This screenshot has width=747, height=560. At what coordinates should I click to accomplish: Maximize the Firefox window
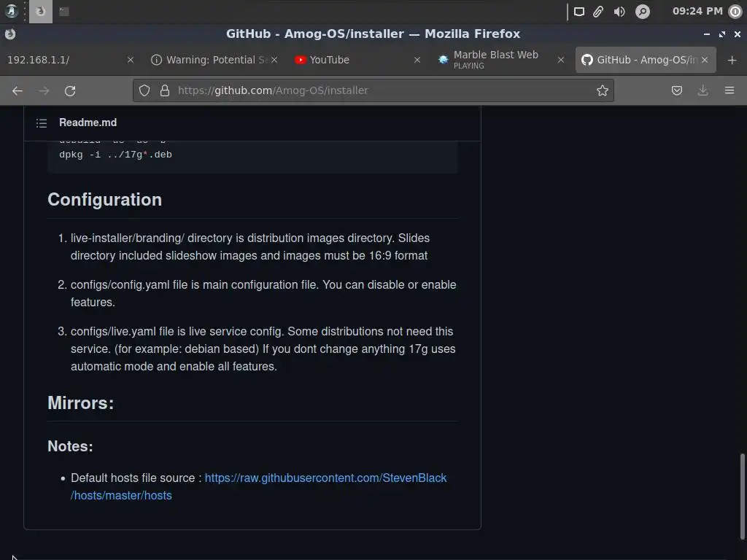722,34
